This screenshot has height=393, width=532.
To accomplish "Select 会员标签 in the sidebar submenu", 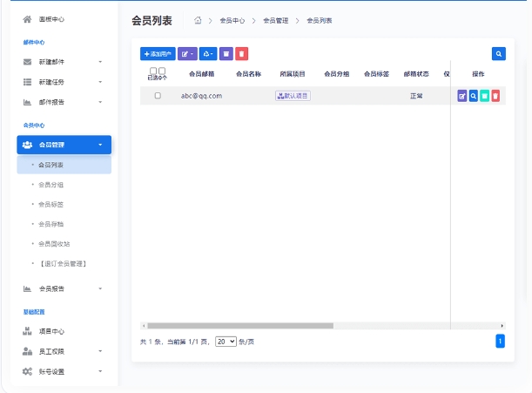I will (51, 205).
